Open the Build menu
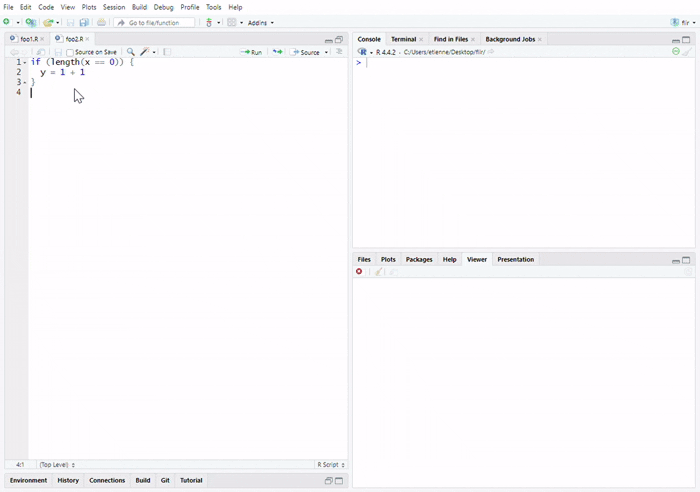The image size is (700, 492). (x=139, y=7)
